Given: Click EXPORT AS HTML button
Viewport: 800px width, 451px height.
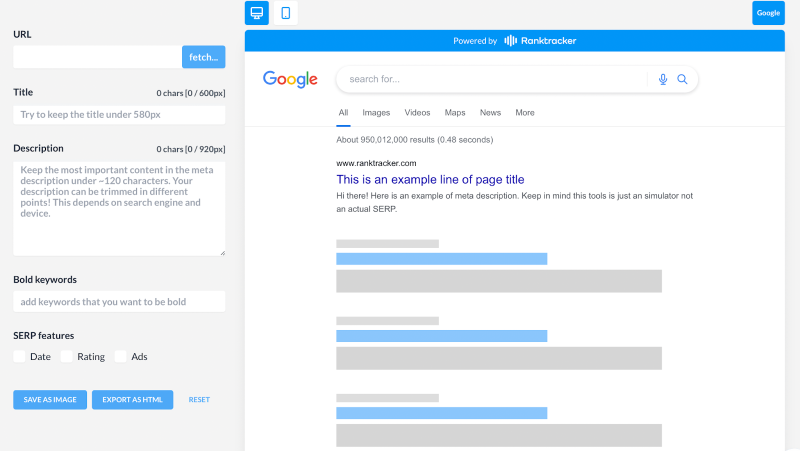Looking at the screenshot, I should [133, 399].
